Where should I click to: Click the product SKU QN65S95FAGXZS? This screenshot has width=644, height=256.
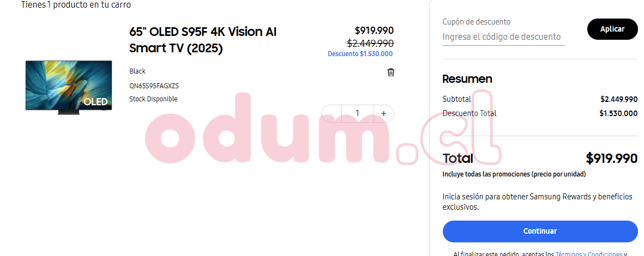pos(154,86)
